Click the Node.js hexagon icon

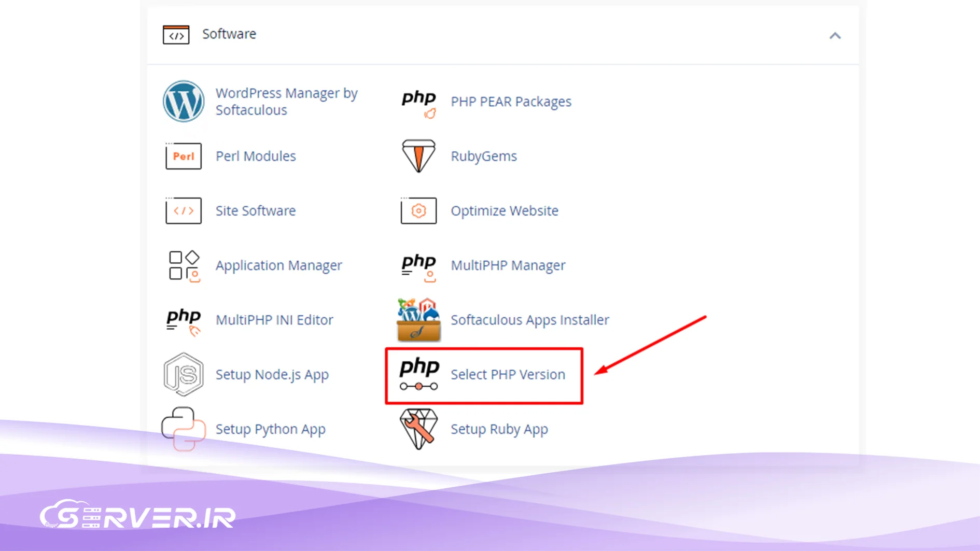183,374
